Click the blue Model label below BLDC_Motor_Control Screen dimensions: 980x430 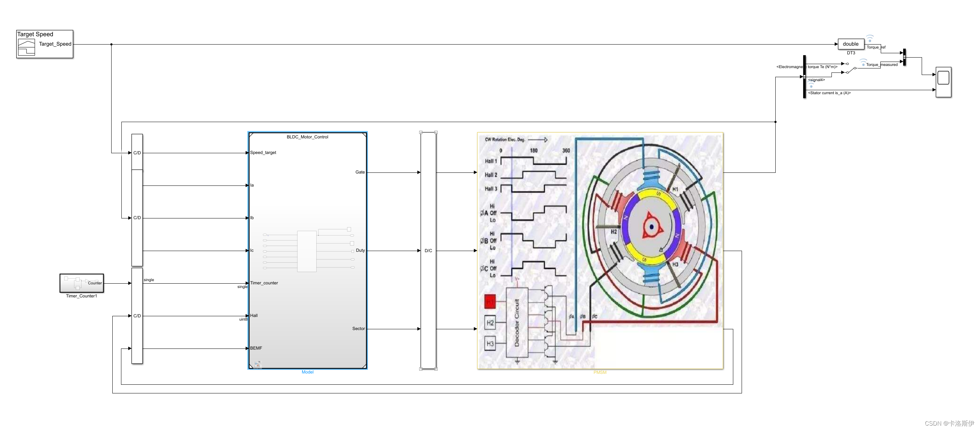point(307,372)
